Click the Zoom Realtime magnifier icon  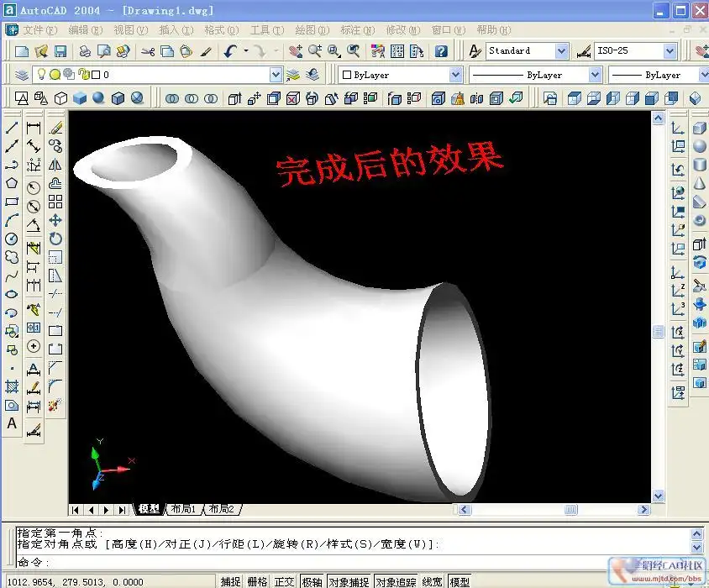[315, 50]
